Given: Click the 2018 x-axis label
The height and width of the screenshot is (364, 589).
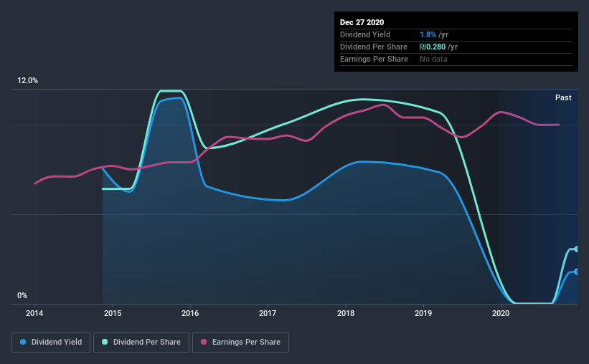Looking at the screenshot, I should 346,313.
